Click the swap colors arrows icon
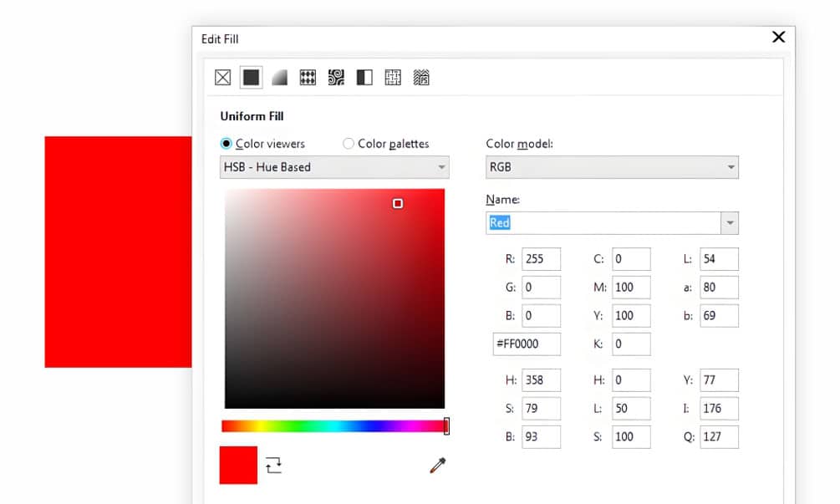 [274, 465]
